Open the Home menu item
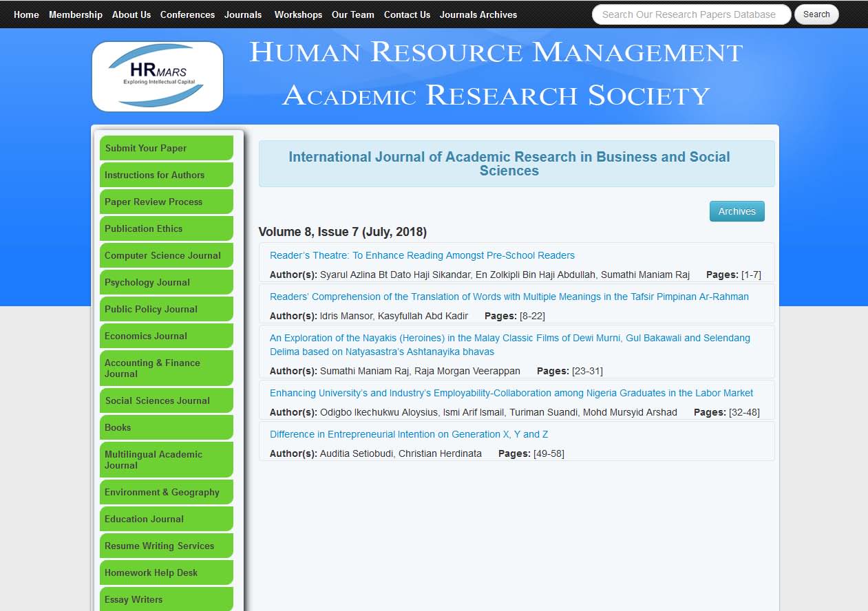 click(x=26, y=14)
